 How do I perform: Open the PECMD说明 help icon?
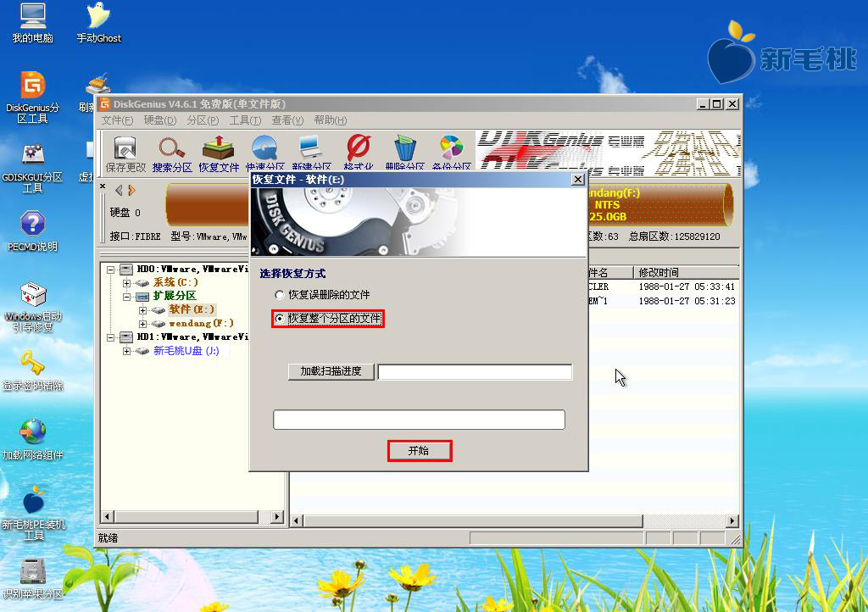tap(33, 231)
